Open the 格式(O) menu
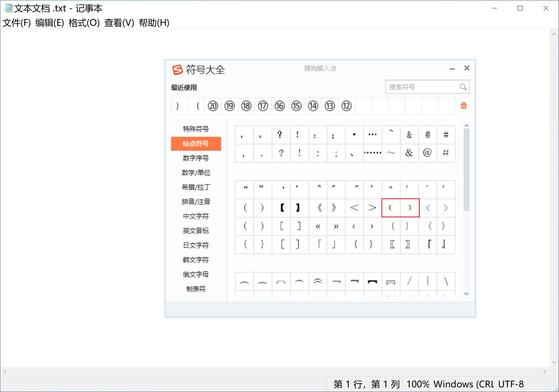Viewport: 559px width, 392px height. (x=84, y=23)
